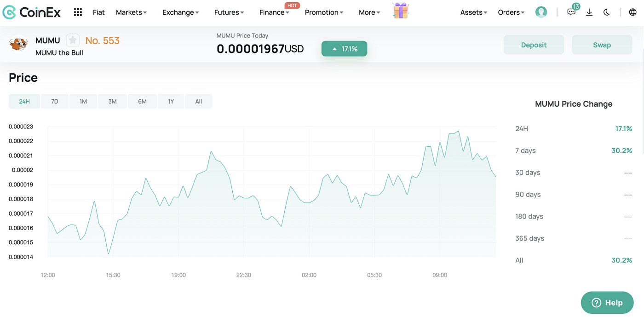Open chat messages with 13 notifications
Viewport: 644px width, 323px height.
571,12
